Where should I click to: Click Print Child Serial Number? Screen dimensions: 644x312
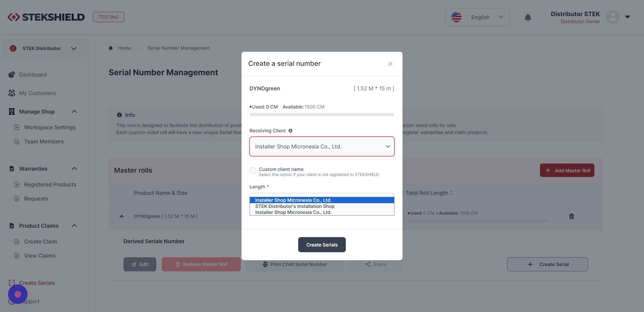tap(295, 264)
